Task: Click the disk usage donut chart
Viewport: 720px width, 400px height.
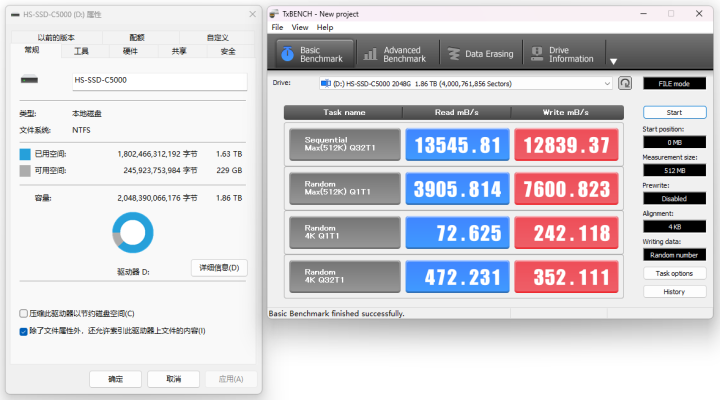Action: coord(133,232)
